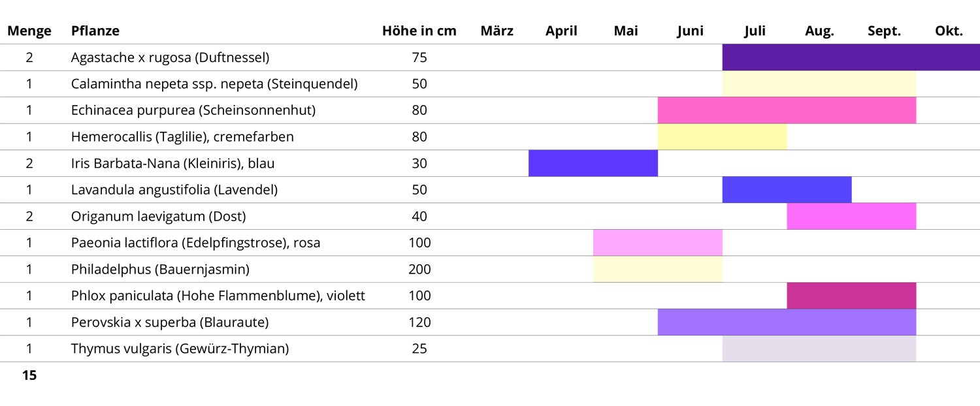Click the März month header
This screenshot has height=406, width=980.
point(497,31)
